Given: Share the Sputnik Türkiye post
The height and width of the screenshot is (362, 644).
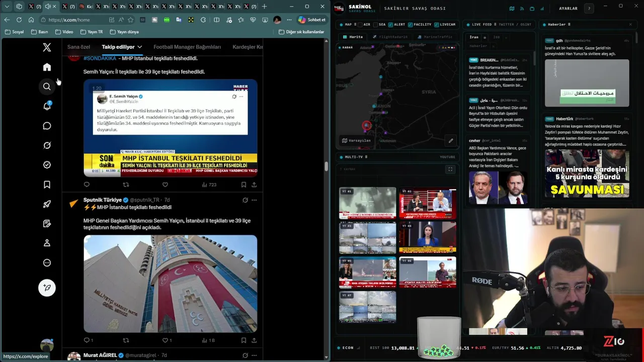Looking at the screenshot, I should pos(254,340).
